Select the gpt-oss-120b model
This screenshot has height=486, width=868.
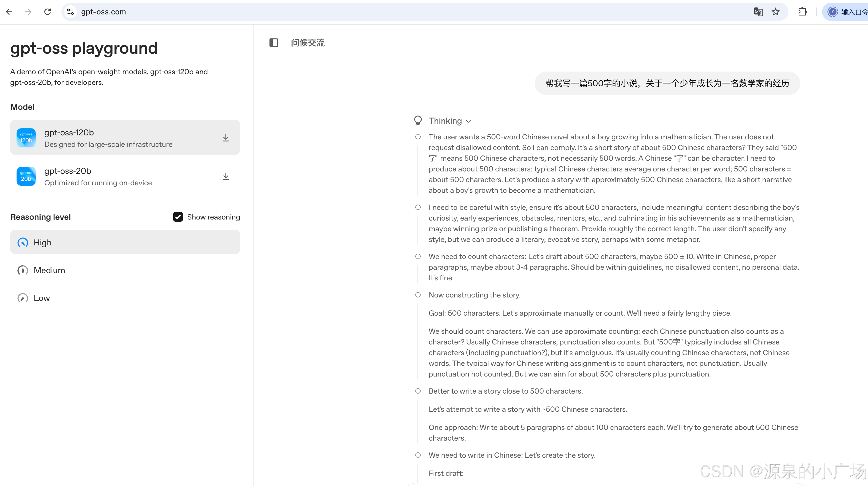coord(125,138)
